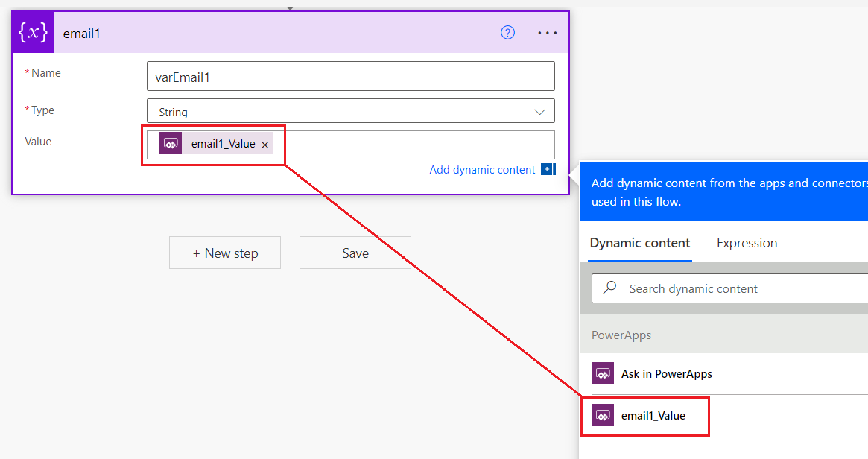This screenshot has width=868, height=459.
Task: Focus the Name field containing varEmail1
Action: pos(350,76)
